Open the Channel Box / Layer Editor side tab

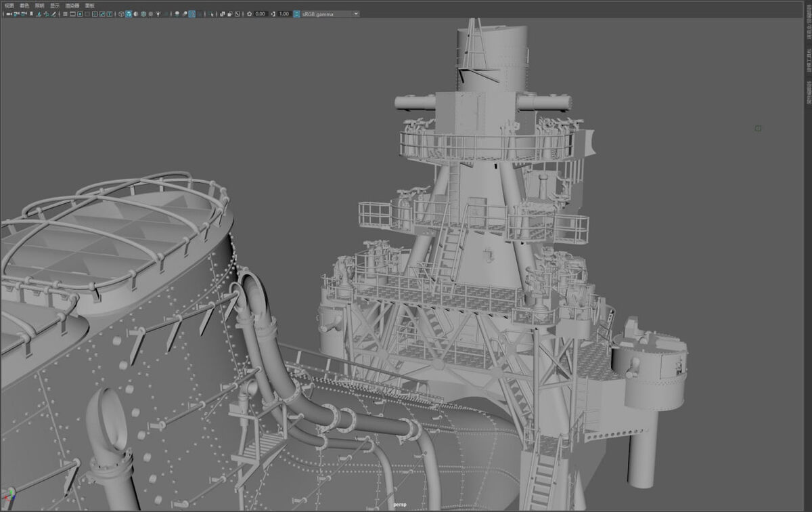pos(809,22)
